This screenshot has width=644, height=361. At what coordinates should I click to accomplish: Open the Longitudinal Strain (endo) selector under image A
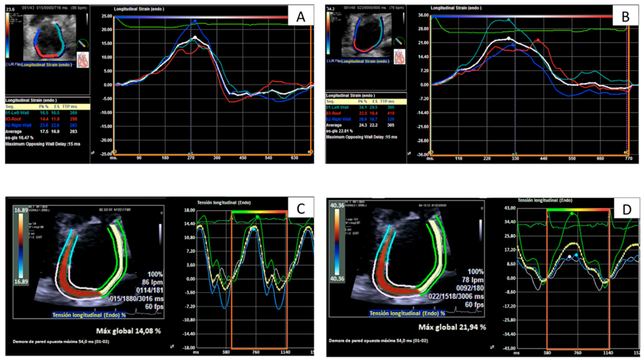(x=46, y=65)
